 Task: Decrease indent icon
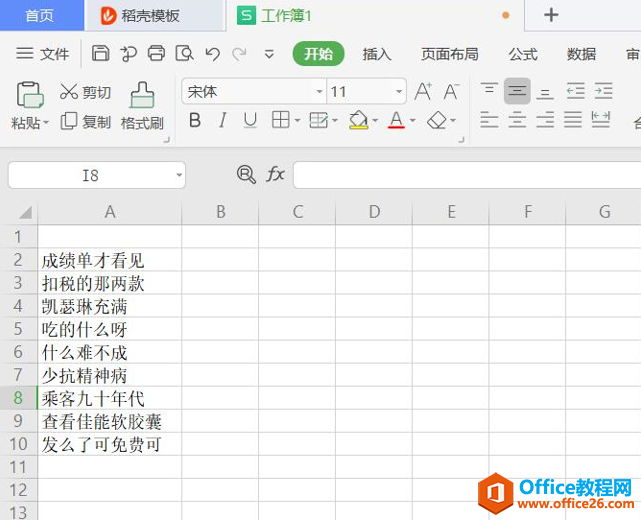click(x=576, y=90)
